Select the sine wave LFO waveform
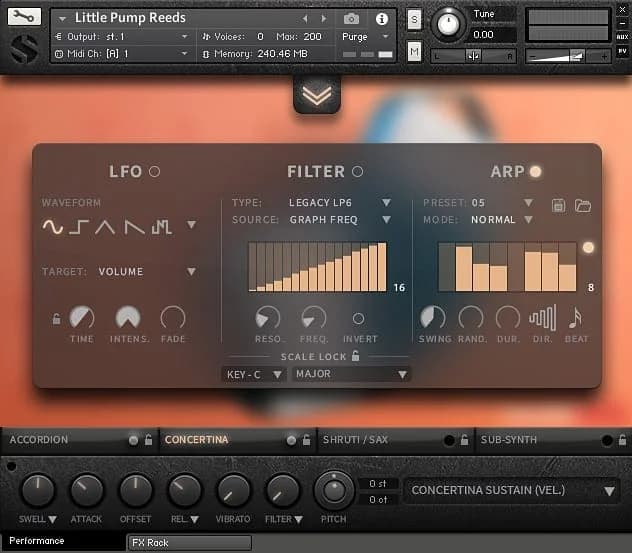Screen dimensions: 632x553 coord(52,228)
